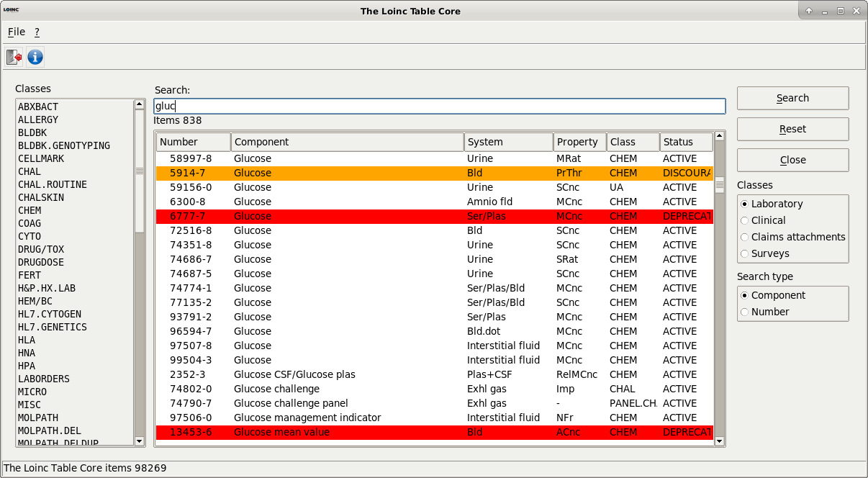Click the Classes list scrollbar thumb
868x478 pixels.
[x=140, y=171]
